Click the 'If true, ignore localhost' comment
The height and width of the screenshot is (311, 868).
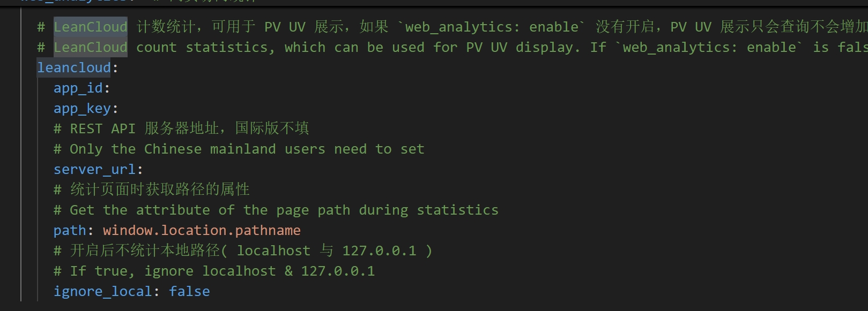(214, 271)
